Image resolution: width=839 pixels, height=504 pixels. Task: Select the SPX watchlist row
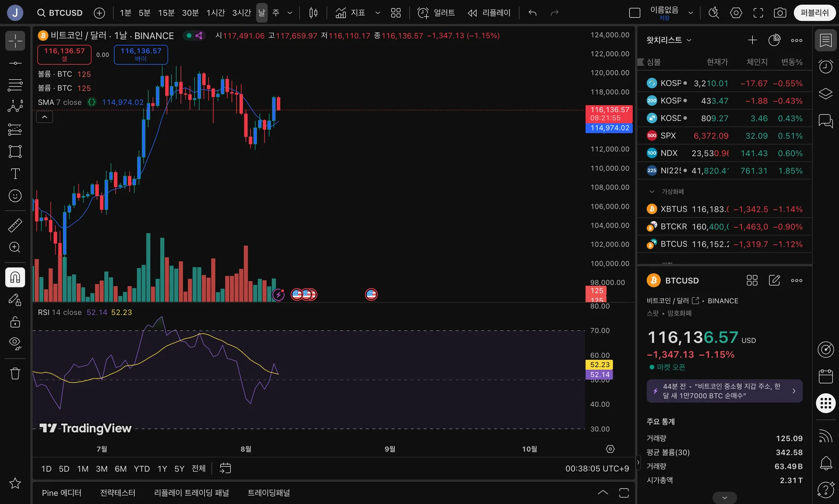pos(725,136)
